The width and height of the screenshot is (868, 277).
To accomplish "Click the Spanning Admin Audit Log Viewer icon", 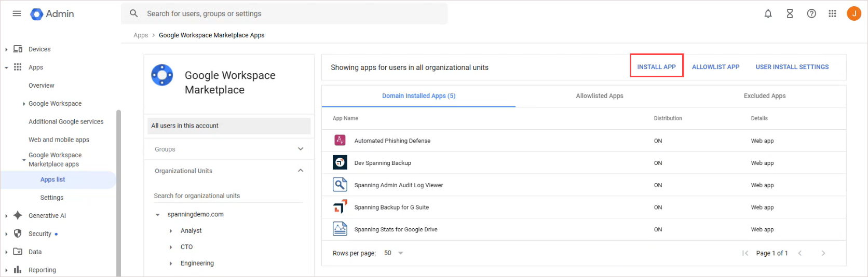I will (340, 185).
